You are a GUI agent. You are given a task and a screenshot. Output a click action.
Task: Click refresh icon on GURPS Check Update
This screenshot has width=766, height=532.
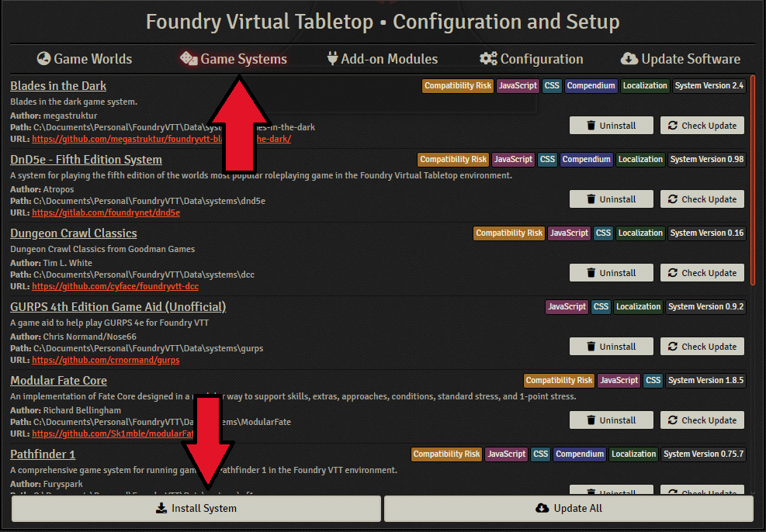673,347
